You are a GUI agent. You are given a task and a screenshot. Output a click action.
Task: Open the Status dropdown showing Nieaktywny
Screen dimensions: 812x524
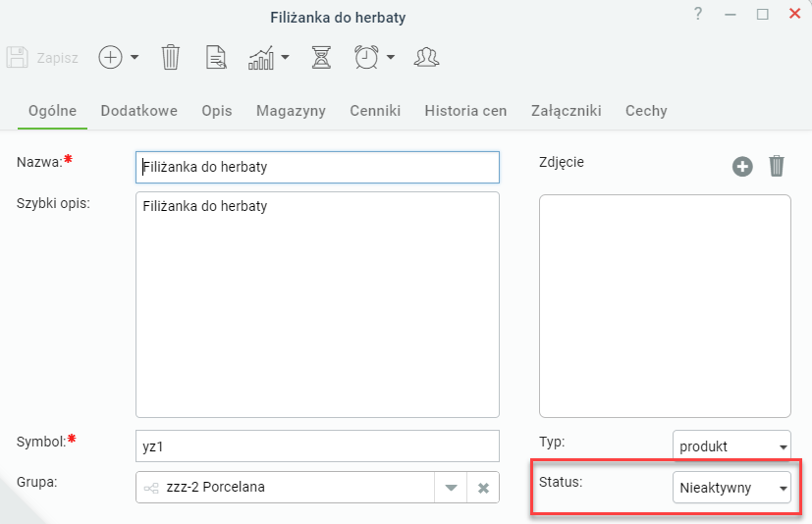(x=731, y=488)
